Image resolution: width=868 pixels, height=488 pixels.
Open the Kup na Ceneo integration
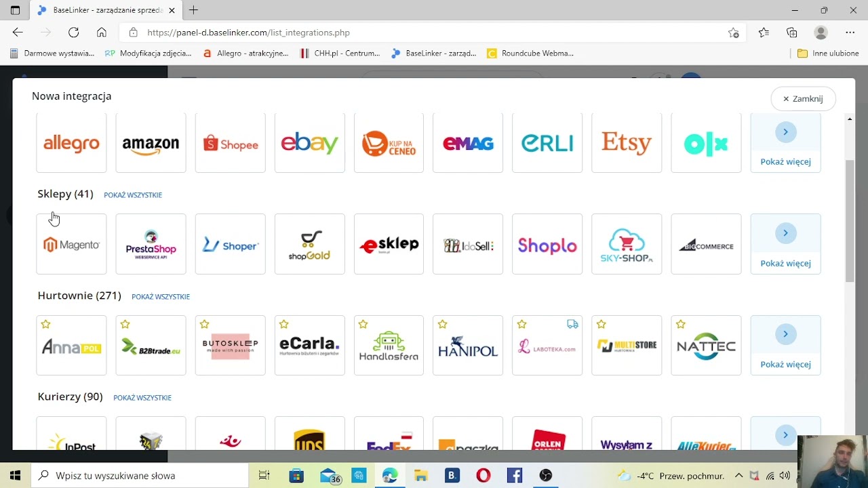(x=389, y=143)
